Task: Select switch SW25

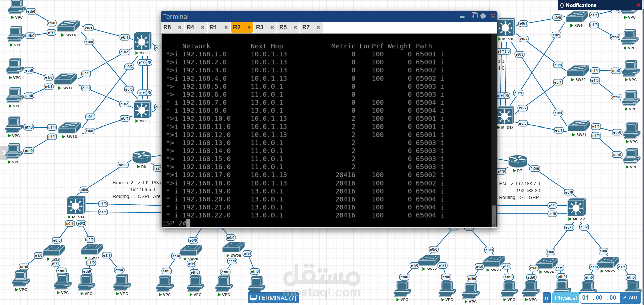Action: pyautogui.click(x=608, y=263)
